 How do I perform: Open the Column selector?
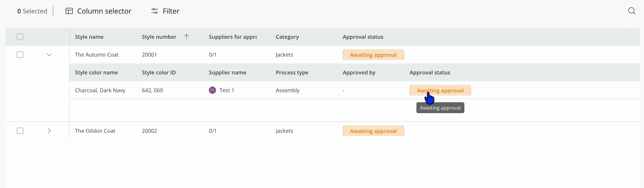104,11
